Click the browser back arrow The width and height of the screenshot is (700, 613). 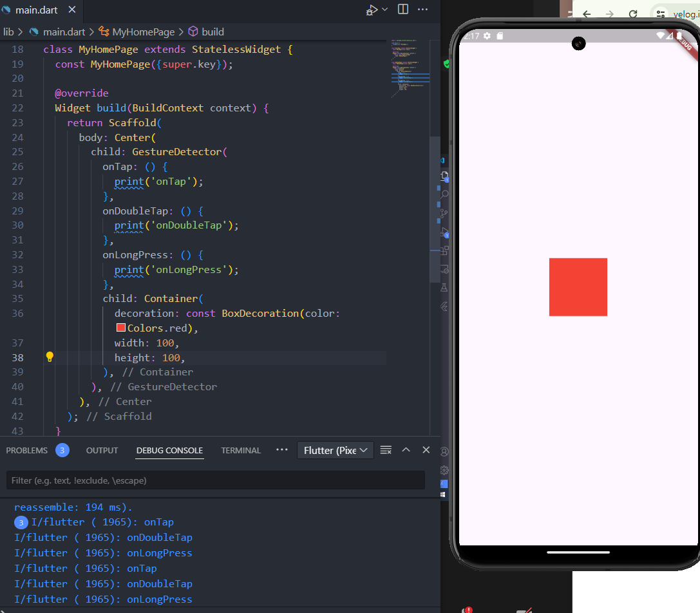(x=587, y=14)
